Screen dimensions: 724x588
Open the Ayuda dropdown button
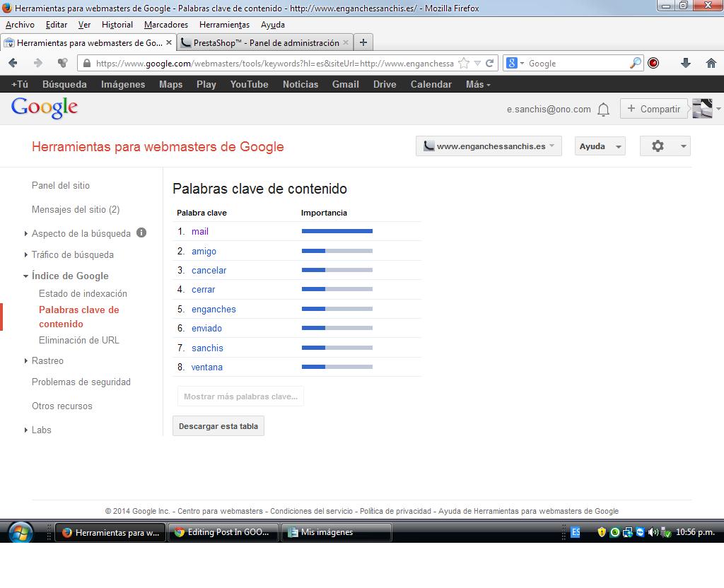click(600, 146)
